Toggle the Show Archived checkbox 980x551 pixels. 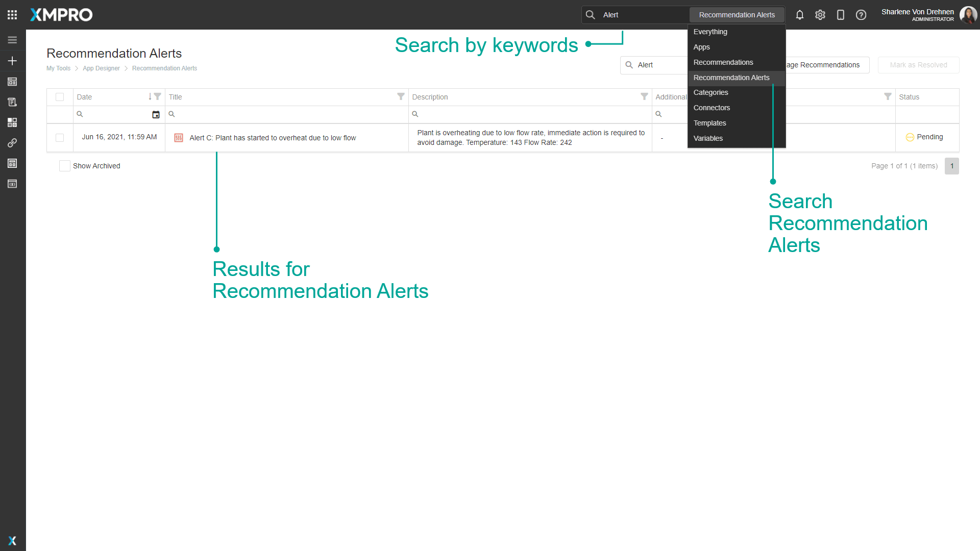coord(64,166)
